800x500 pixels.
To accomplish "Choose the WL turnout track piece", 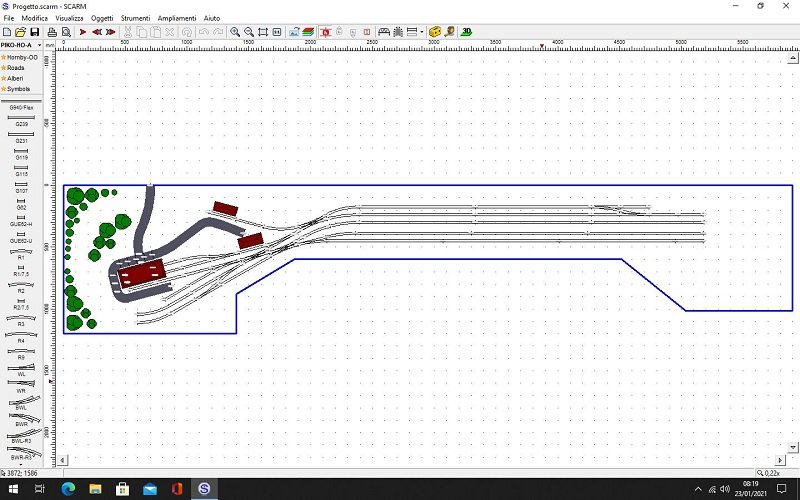I will tap(21, 372).
